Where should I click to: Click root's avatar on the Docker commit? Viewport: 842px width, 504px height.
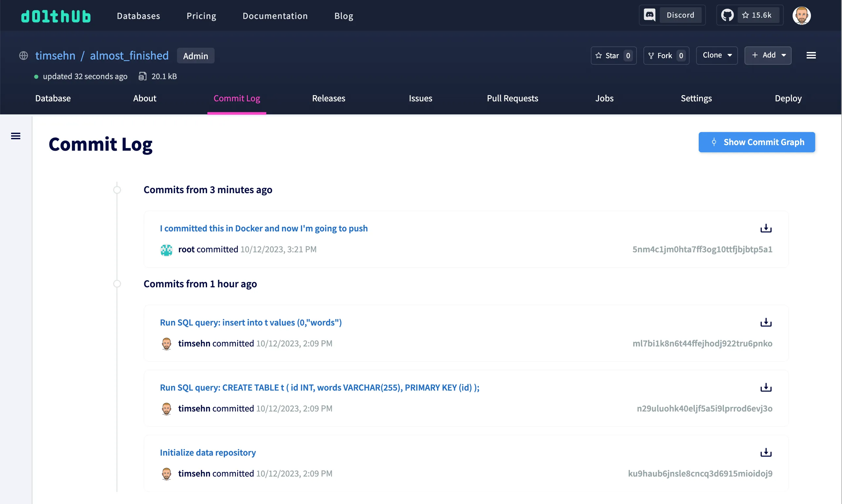tap(167, 250)
